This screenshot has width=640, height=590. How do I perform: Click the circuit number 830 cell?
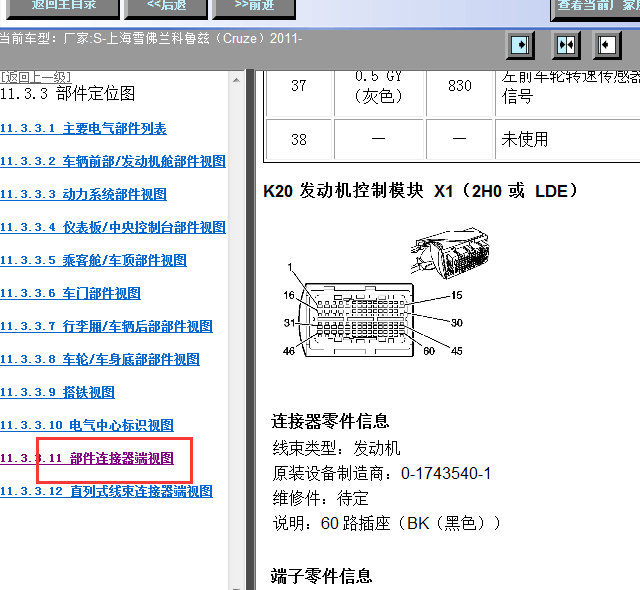click(460, 93)
